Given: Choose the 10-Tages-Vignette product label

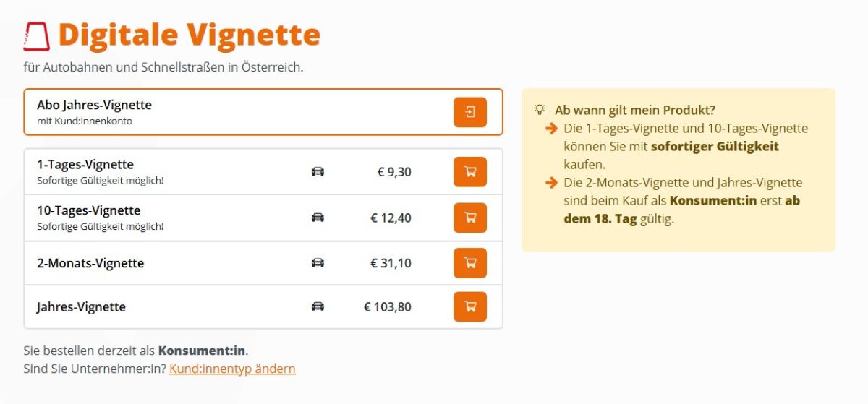Looking at the screenshot, I should click(x=89, y=210).
